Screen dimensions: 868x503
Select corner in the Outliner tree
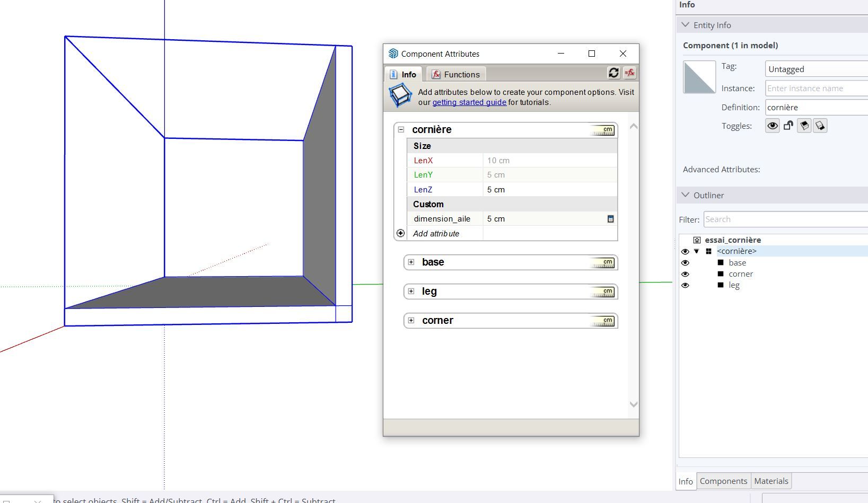point(741,274)
